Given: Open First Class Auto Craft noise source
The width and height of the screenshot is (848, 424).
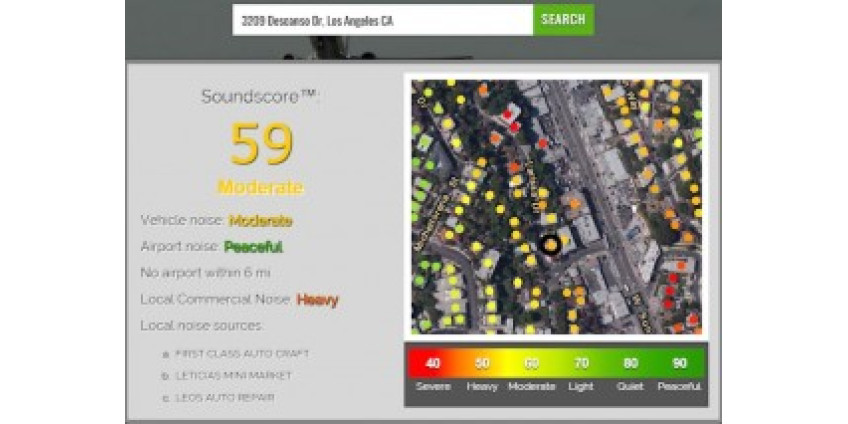Looking at the screenshot, I should (241, 353).
